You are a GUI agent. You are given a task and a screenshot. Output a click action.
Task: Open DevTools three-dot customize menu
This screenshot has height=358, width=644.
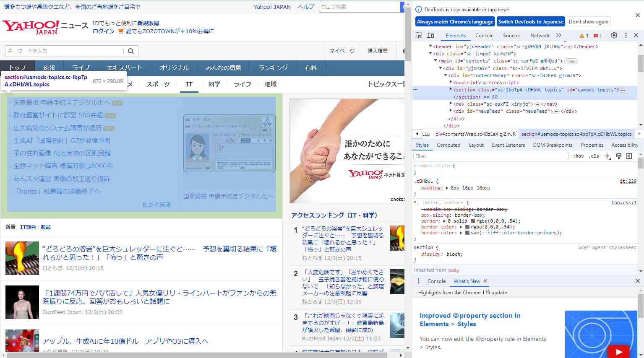pyautogui.click(x=626, y=36)
